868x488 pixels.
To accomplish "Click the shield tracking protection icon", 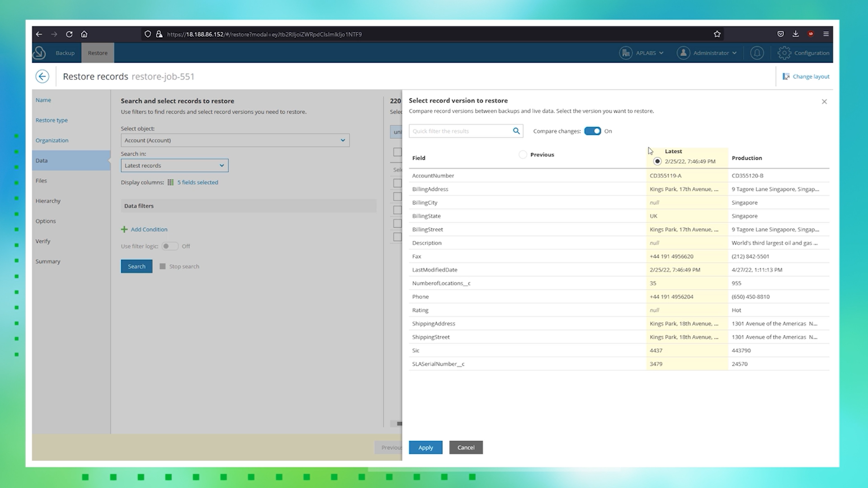I will [x=147, y=34].
